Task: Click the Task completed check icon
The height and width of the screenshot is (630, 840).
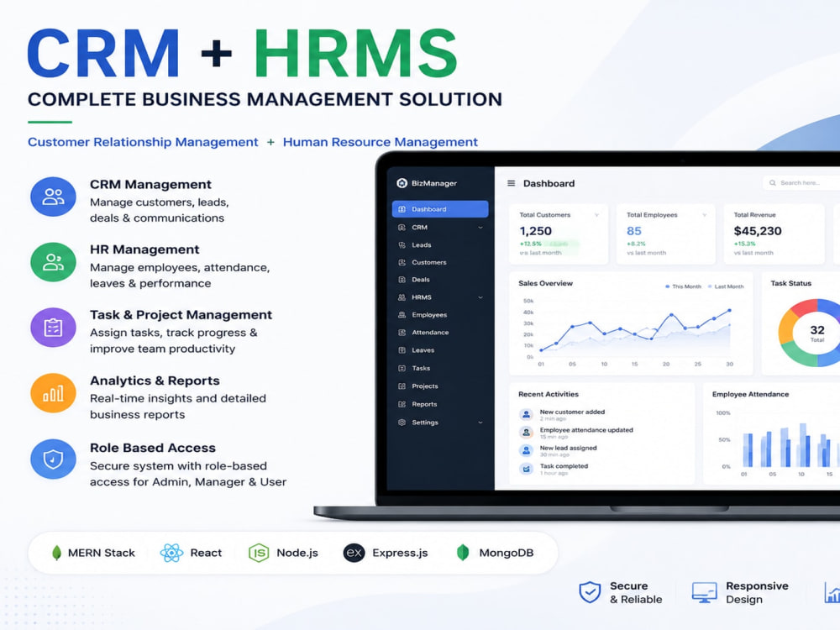Action: pos(526,469)
